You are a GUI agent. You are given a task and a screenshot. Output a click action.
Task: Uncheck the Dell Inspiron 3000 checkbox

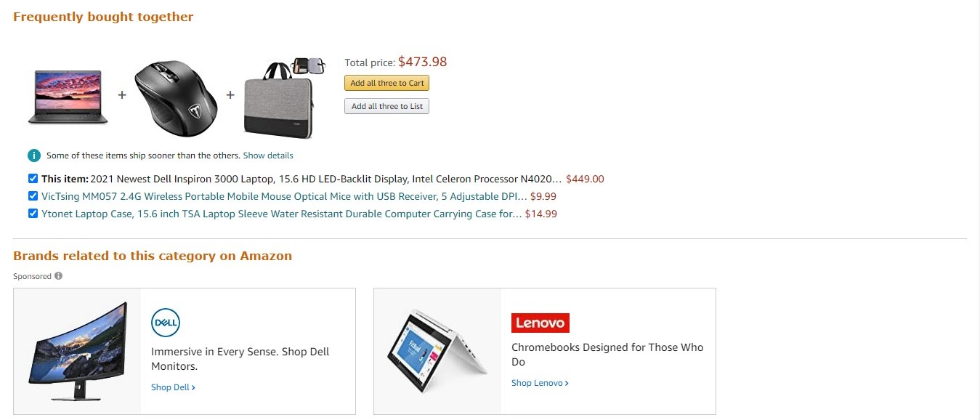33,179
